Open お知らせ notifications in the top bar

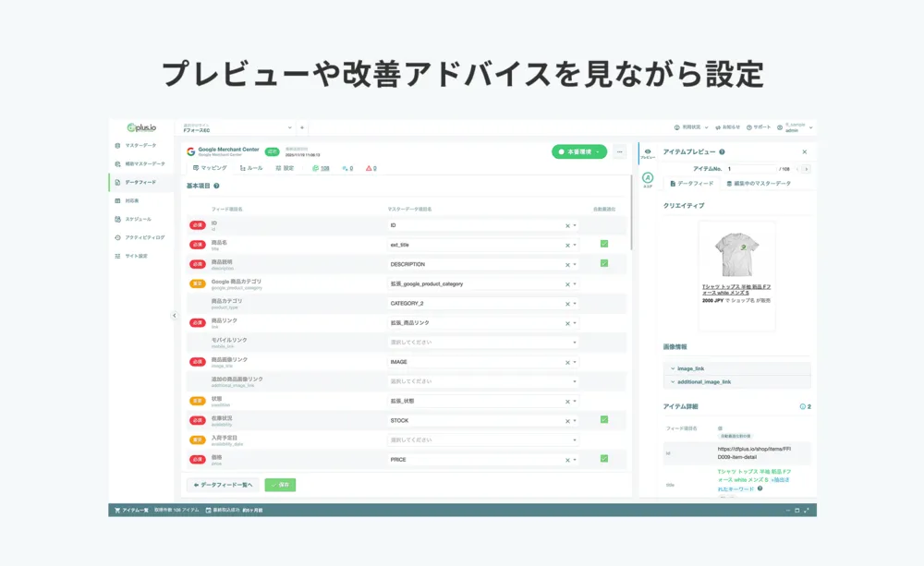click(730, 127)
